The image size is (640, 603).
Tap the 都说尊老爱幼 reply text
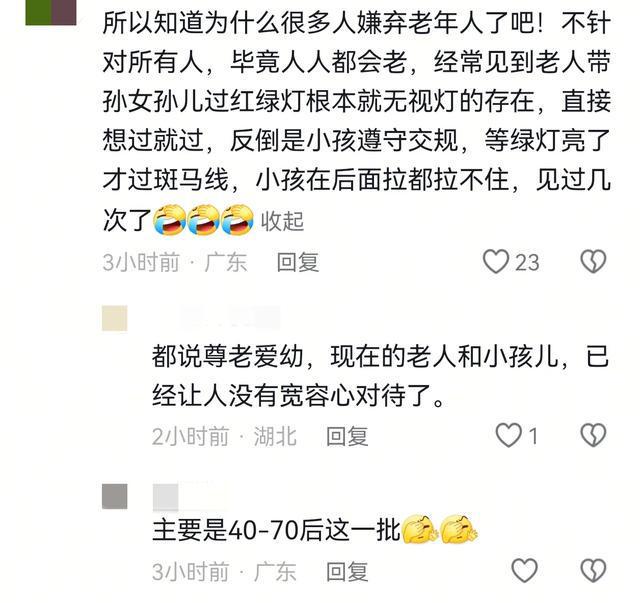click(x=380, y=376)
